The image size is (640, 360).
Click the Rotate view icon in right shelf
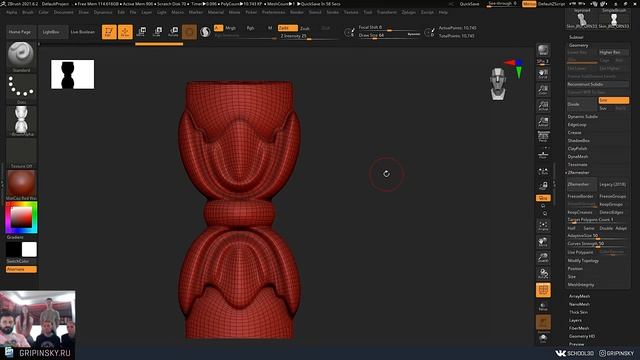click(543, 274)
